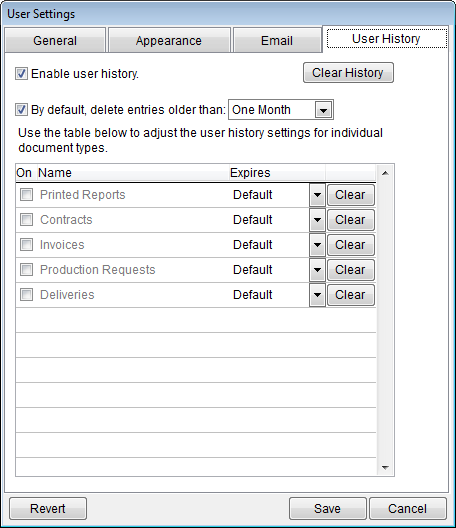Click the table scrollbar up arrow

pos(386,173)
